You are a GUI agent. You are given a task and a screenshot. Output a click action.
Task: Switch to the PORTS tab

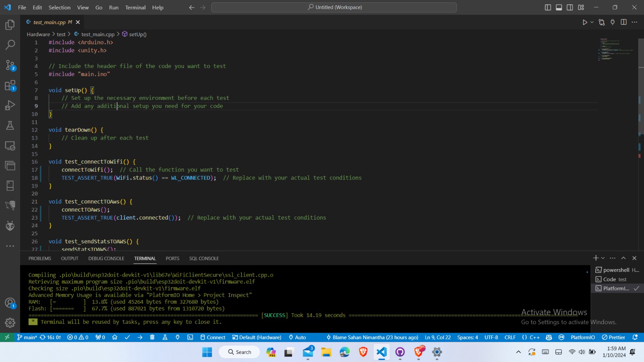(x=172, y=259)
